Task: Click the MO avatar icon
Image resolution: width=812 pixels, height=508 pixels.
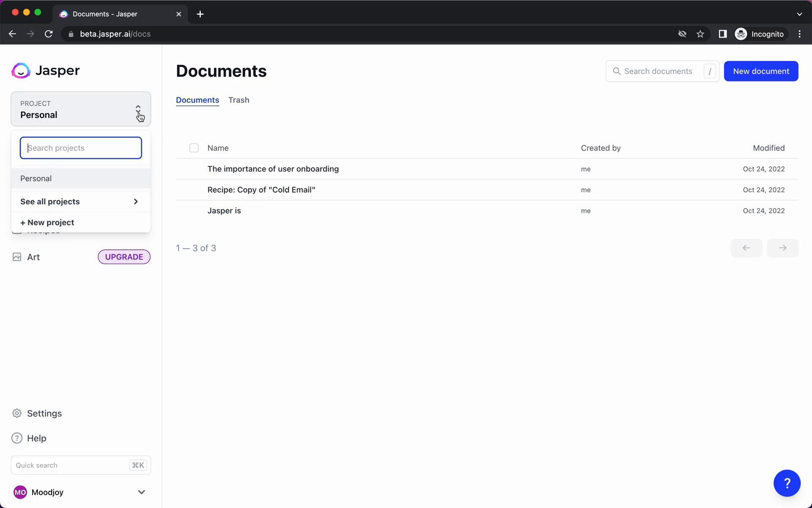Action: click(20, 492)
